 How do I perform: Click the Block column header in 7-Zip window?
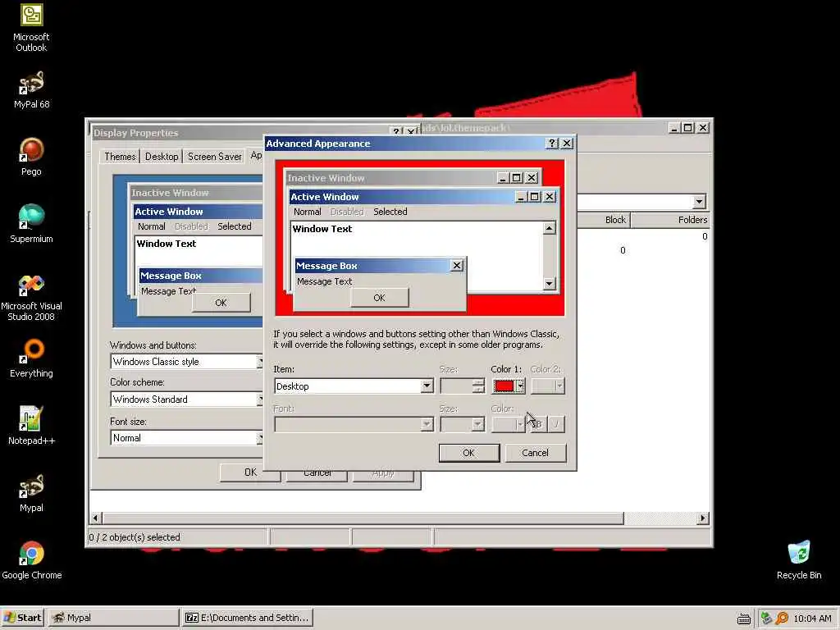(x=605, y=220)
